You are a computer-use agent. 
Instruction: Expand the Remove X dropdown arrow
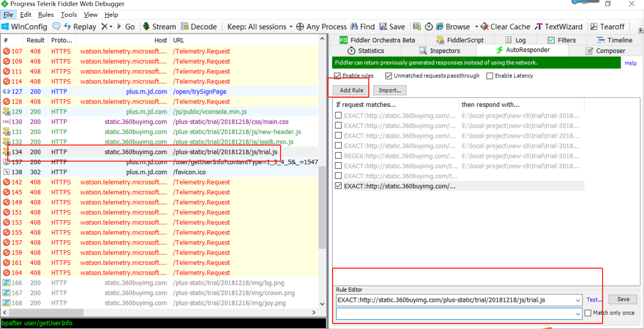[111, 26]
